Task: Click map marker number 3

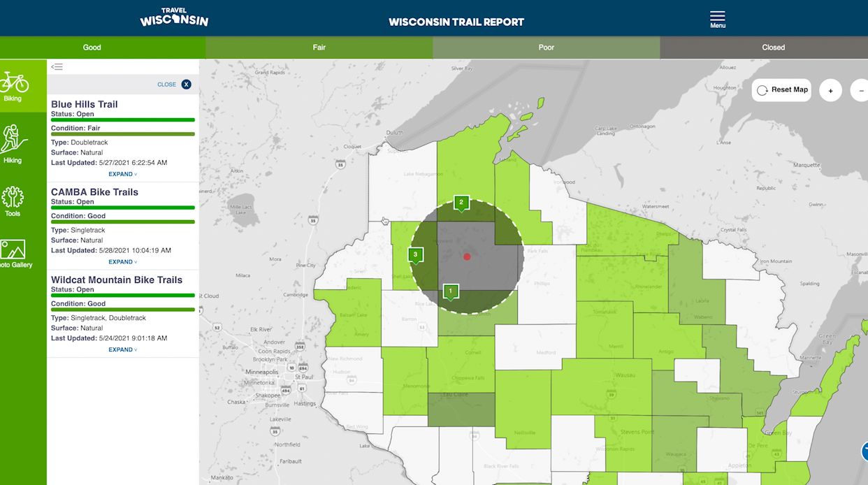Action: (x=415, y=255)
